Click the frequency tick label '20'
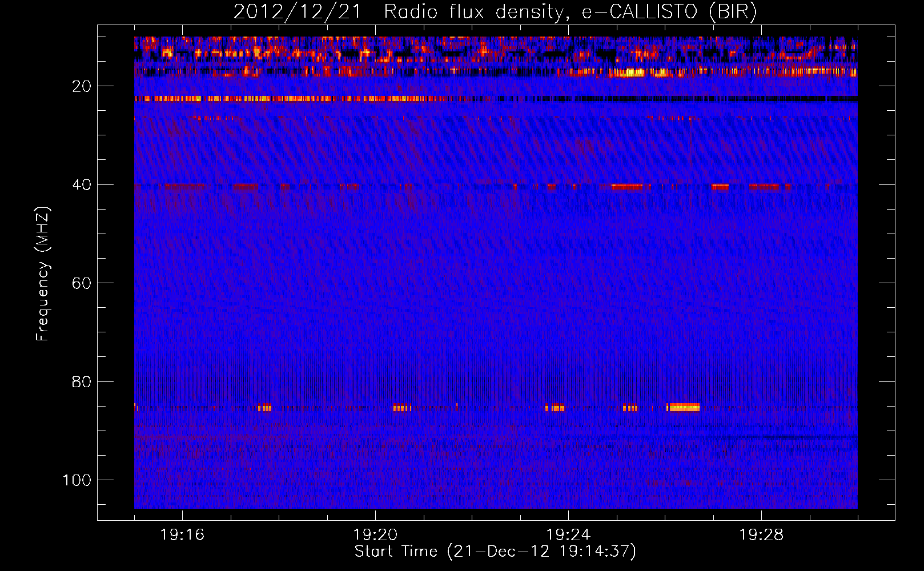924x571 pixels. tap(82, 86)
